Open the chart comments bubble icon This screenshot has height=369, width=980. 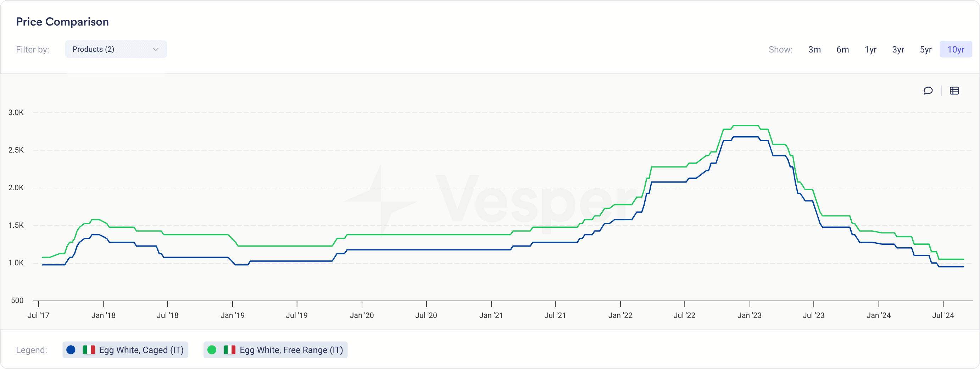928,90
